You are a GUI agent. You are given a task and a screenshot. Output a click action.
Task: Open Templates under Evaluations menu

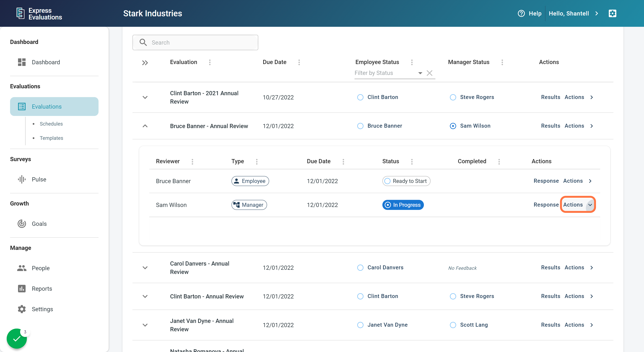click(51, 138)
